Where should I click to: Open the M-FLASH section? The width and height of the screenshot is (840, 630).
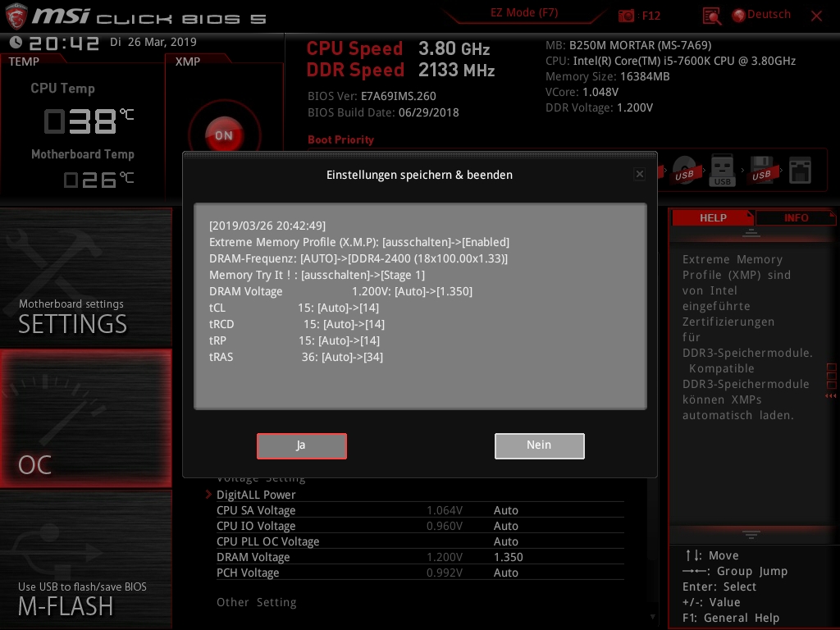(85, 559)
